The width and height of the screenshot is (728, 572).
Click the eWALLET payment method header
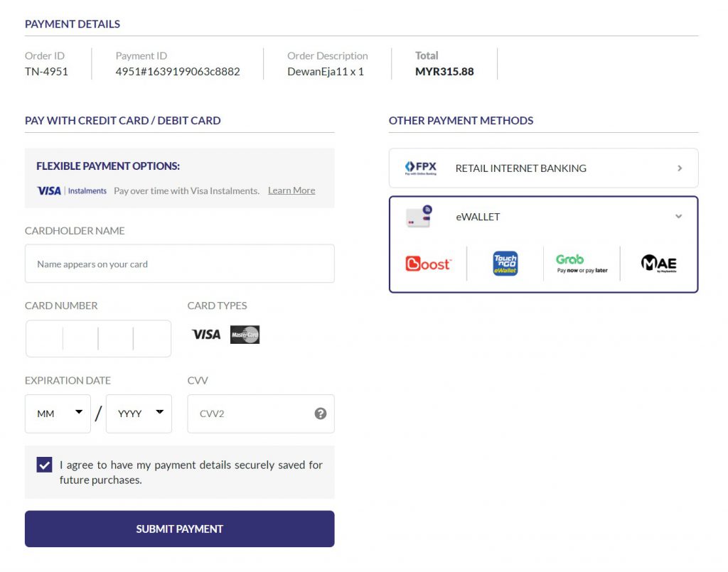pos(478,217)
